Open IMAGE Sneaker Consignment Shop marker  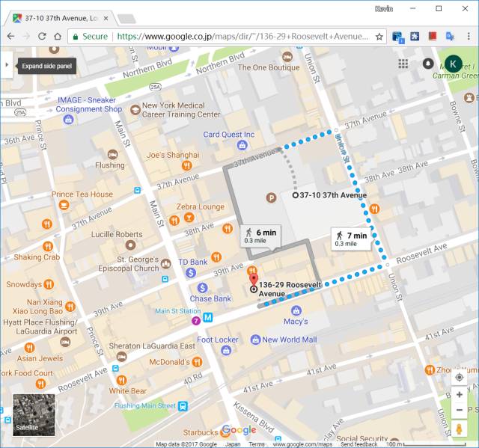[68, 120]
